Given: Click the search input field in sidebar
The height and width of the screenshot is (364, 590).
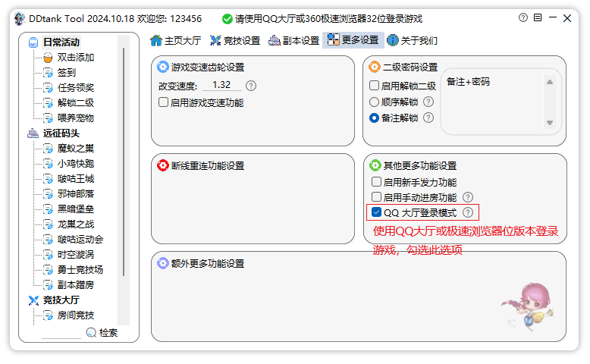Looking at the screenshot, I should [61, 333].
